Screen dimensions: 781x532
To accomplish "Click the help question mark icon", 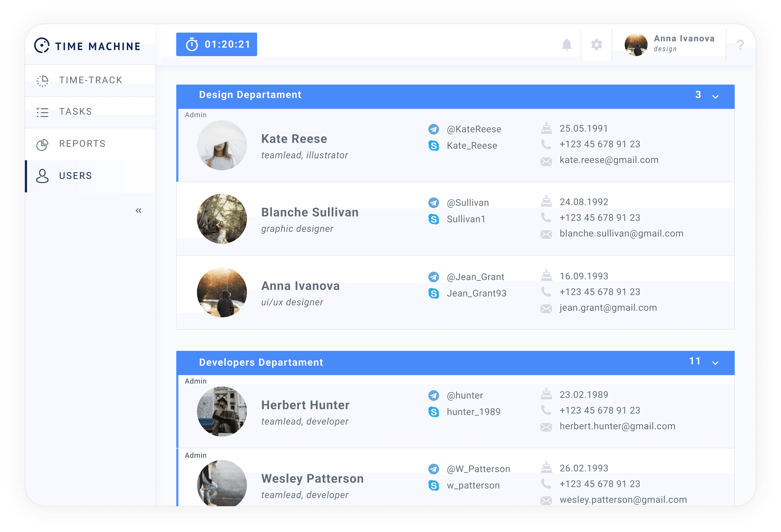I will pos(740,44).
